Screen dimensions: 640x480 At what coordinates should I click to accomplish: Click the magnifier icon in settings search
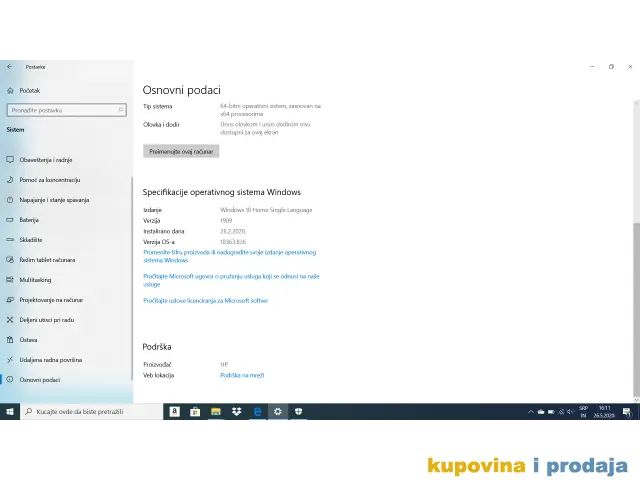[120, 110]
